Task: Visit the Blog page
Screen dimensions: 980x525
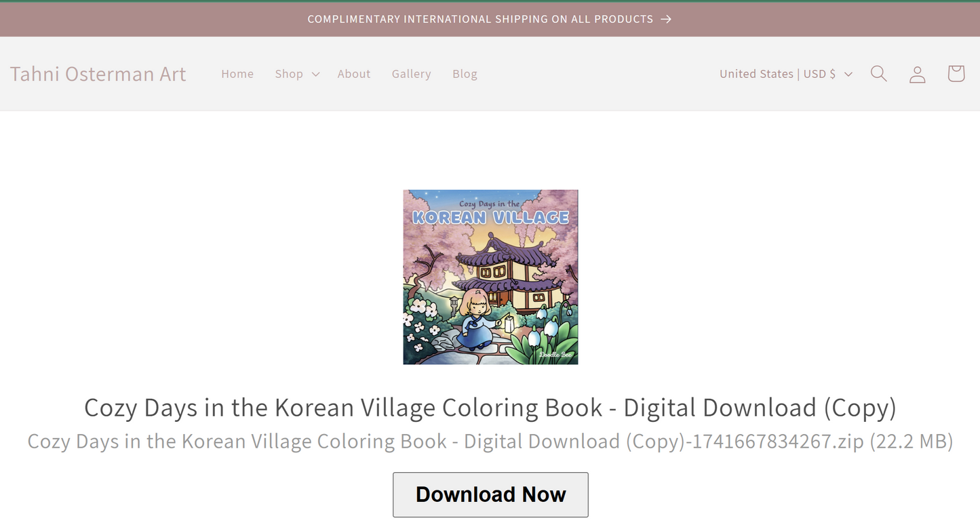Action: click(x=465, y=74)
